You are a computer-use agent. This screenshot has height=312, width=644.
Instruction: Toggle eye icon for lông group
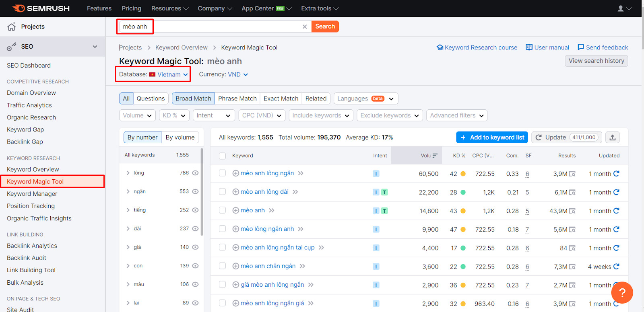195,173
